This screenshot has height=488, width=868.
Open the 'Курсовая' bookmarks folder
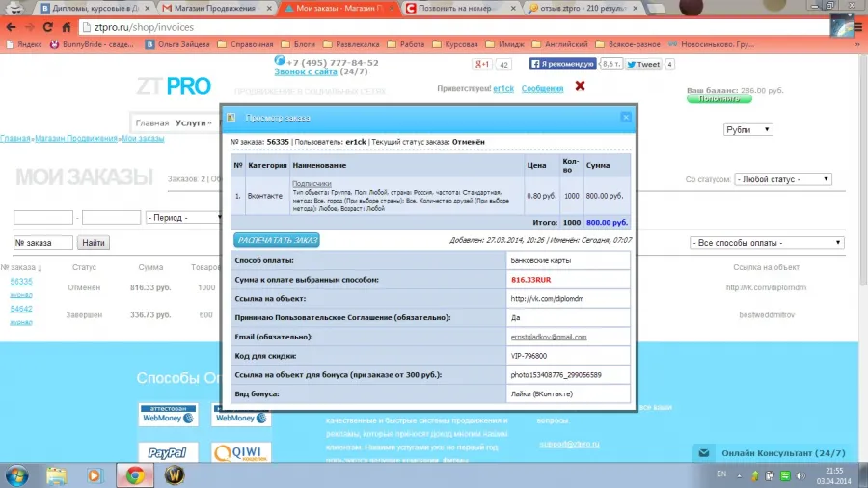coord(454,44)
